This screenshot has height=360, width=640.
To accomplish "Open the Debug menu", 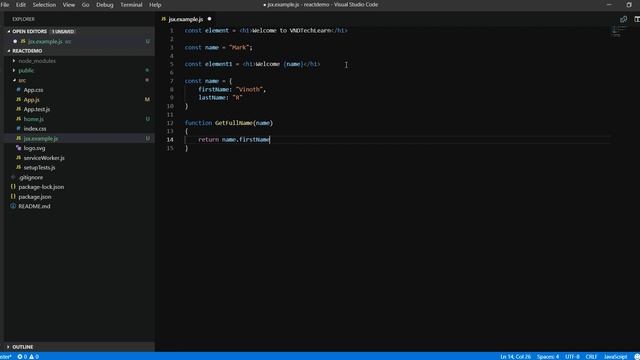I will click(x=104, y=5).
